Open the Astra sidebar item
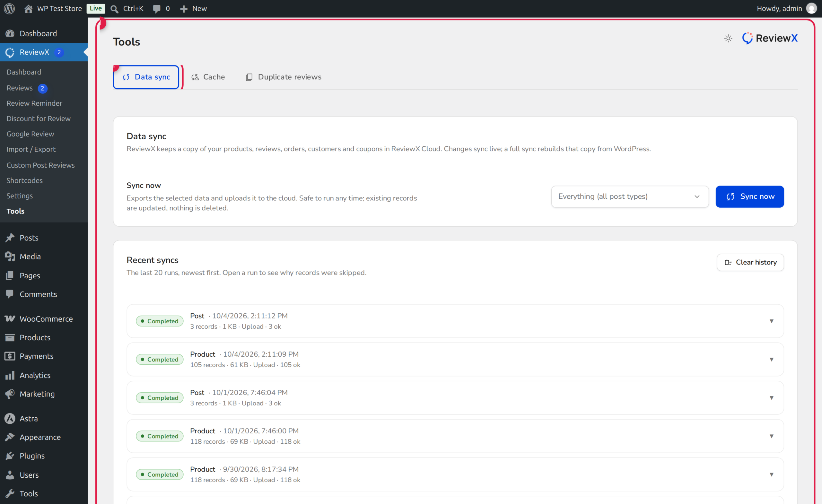 pyautogui.click(x=44, y=419)
